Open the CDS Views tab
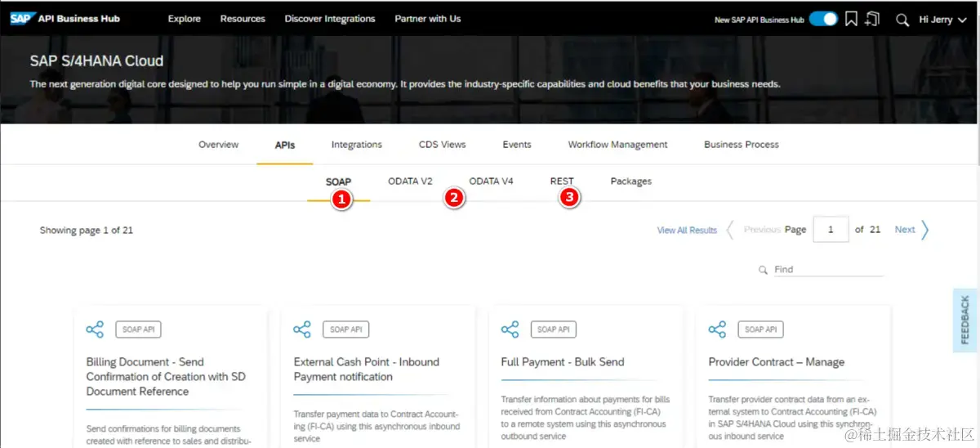The image size is (980, 448). (x=443, y=145)
